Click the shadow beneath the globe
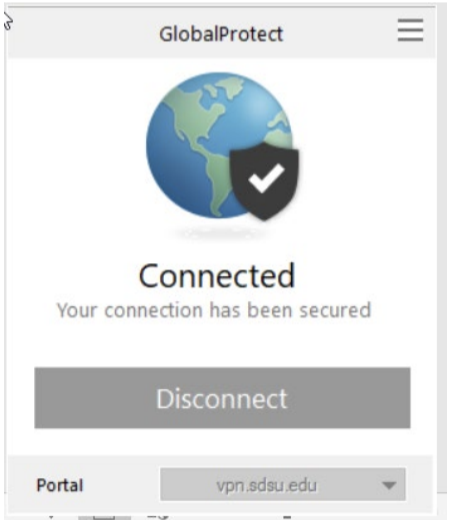Image resolution: width=450 pixels, height=520 pixels. pos(221,232)
